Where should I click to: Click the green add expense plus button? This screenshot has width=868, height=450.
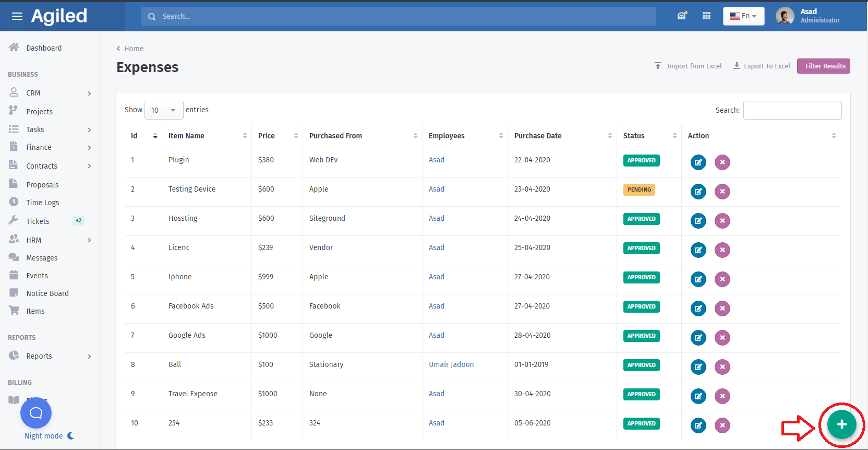841,424
